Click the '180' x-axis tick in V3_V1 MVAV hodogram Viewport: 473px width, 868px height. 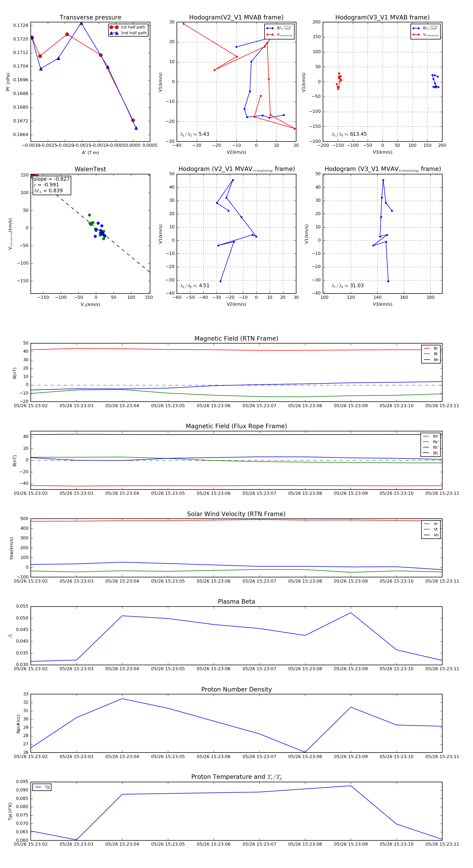pyautogui.click(x=431, y=297)
